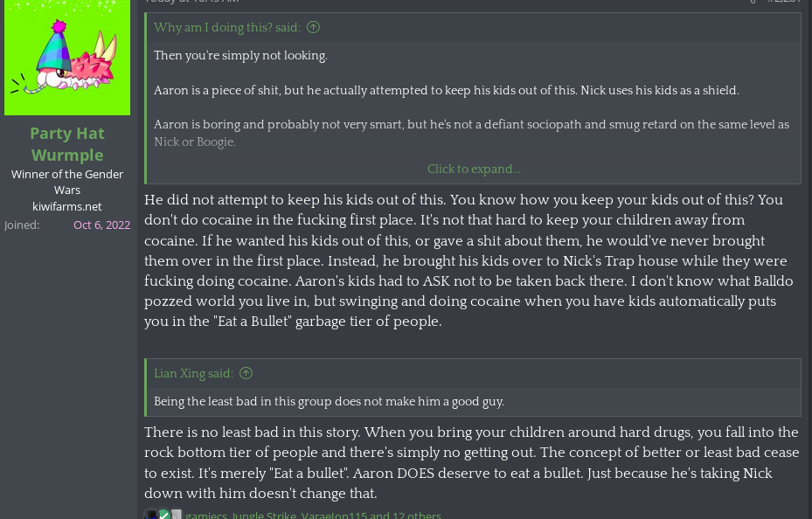The image size is (812, 519).
Task: Click the 'kiwifarms.net' text under the username
Action: [67, 206]
